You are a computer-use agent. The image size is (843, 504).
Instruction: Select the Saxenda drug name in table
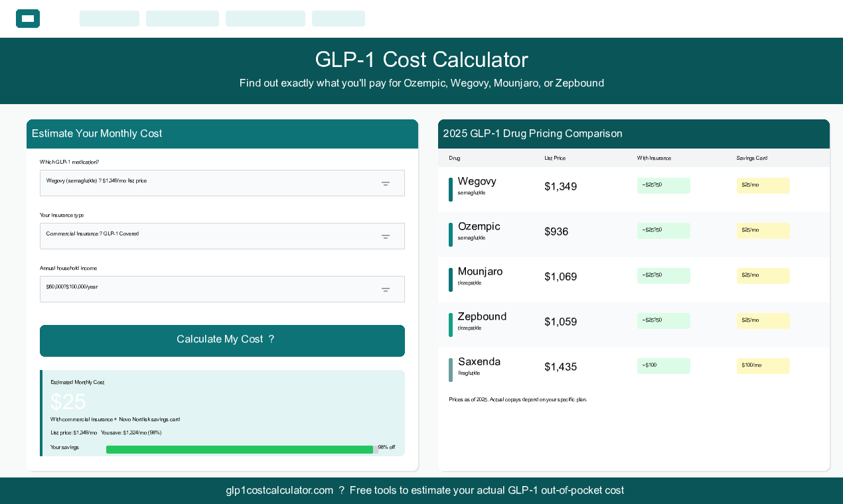(x=479, y=362)
